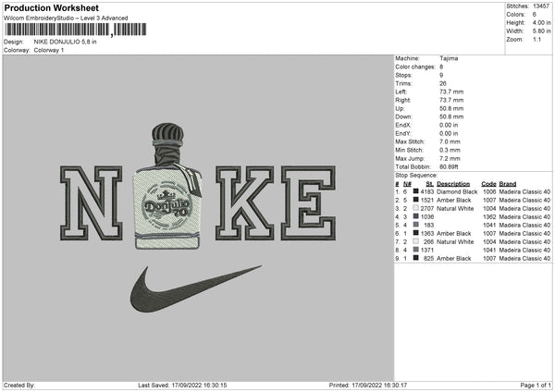
Task: Pick the Natural White swatch beside 2707
Action: 416,208
